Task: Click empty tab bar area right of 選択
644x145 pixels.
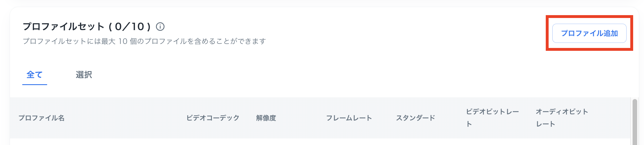Action: pos(314,75)
